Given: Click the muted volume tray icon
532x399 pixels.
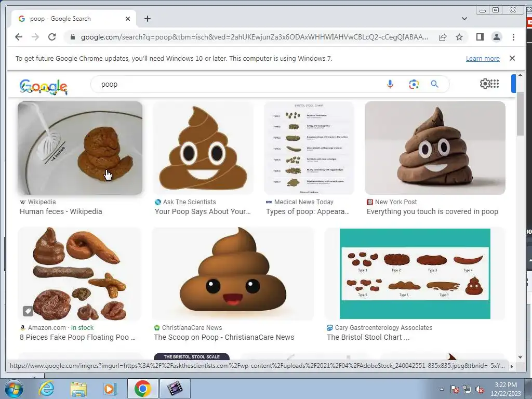Looking at the screenshot, I should (x=480, y=389).
